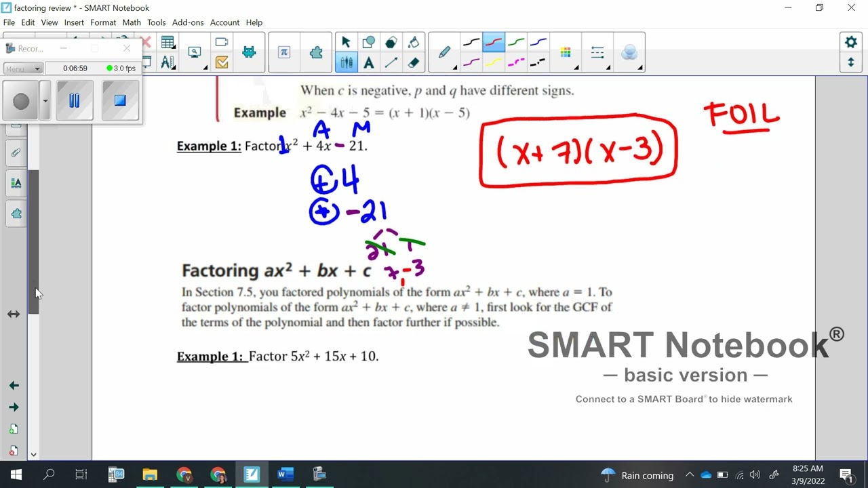The height and width of the screenshot is (488, 868).
Task: Open the Account menu
Action: point(224,22)
